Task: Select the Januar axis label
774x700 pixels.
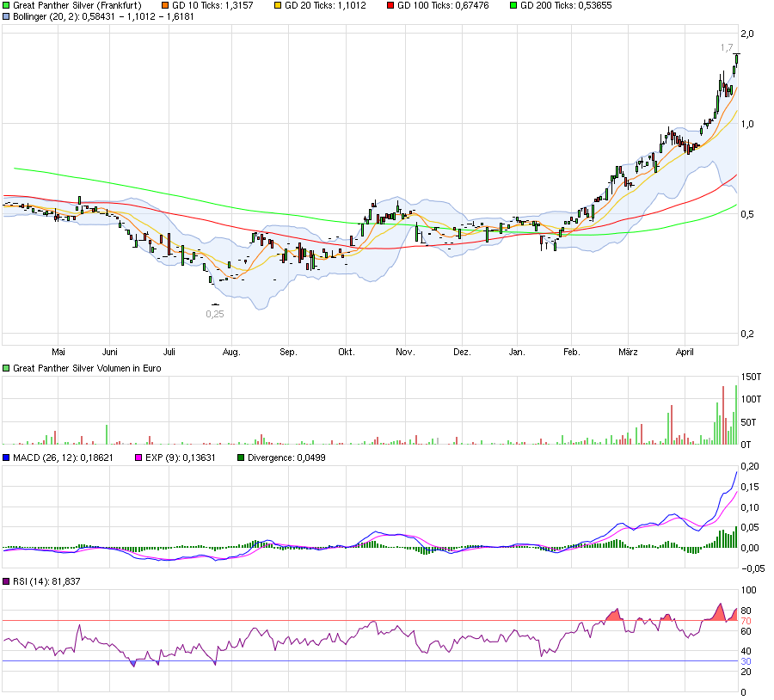Action: point(518,352)
